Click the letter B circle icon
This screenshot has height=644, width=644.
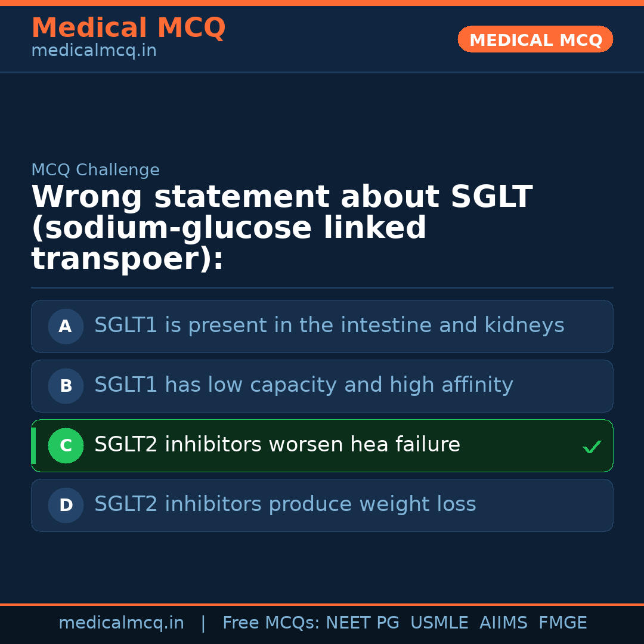(x=66, y=386)
